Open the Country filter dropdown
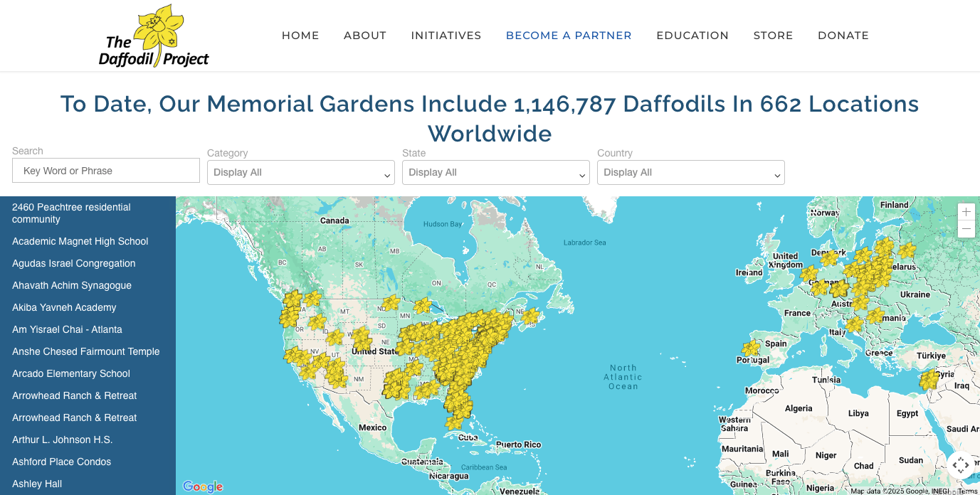 [691, 173]
